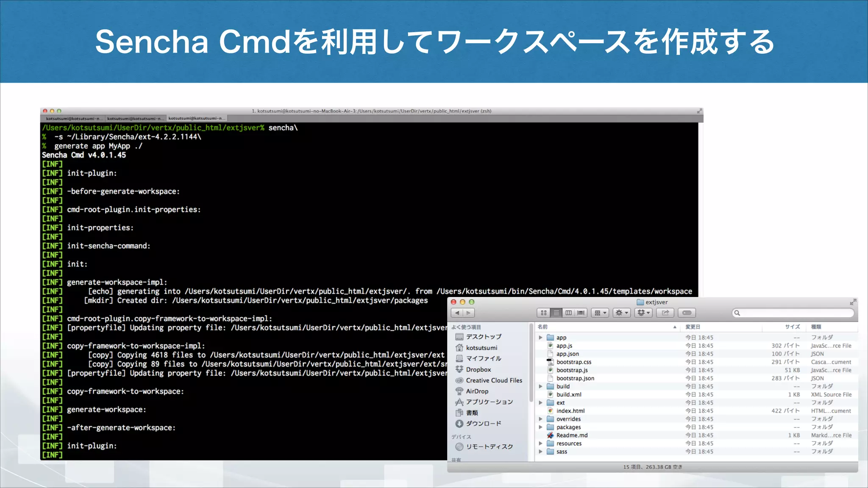Expand the app folder
Image resolution: width=868 pixels, height=488 pixels.
pos(540,338)
